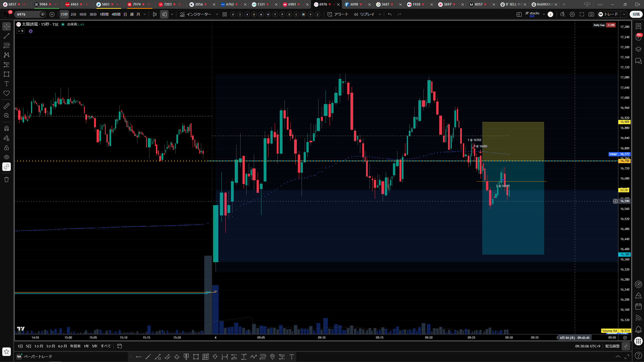
Task: Open the インジケーター favorites dropdown arrow
Action: (x=217, y=14)
